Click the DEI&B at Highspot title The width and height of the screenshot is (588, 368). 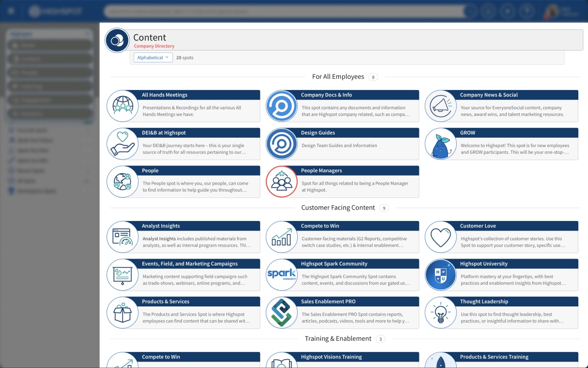(164, 133)
